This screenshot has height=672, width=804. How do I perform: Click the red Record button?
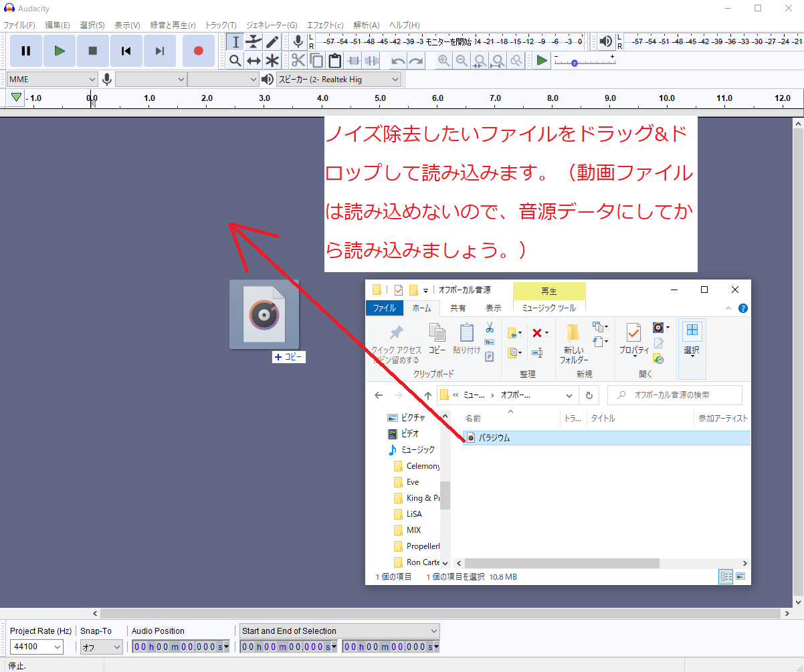coord(198,51)
